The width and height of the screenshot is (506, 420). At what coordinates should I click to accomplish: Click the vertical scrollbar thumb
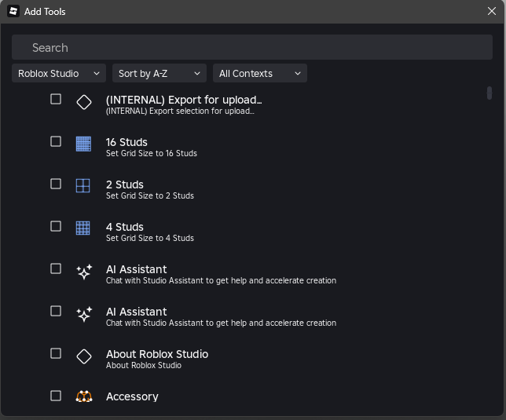pos(489,93)
